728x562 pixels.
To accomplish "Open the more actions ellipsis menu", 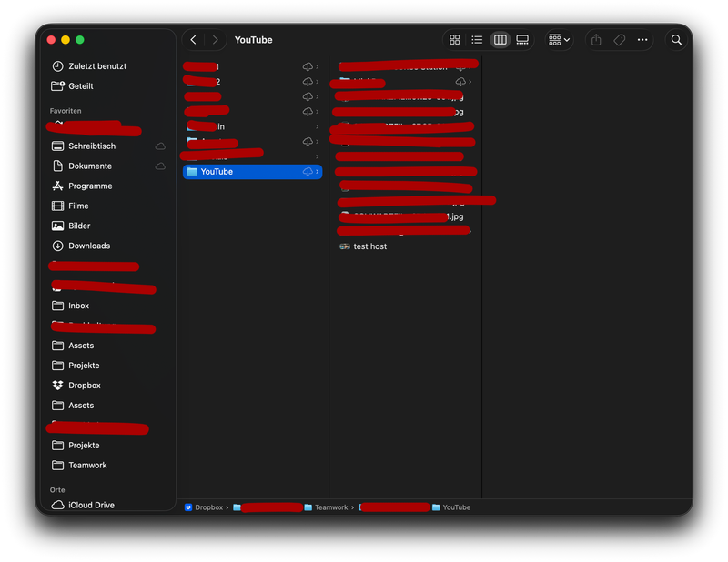I will [x=642, y=40].
